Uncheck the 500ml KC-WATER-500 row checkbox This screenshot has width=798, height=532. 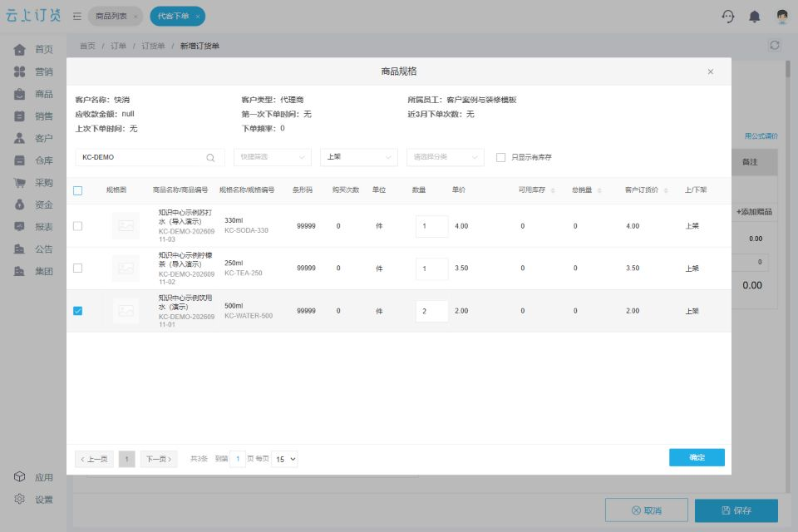click(78, 311)
